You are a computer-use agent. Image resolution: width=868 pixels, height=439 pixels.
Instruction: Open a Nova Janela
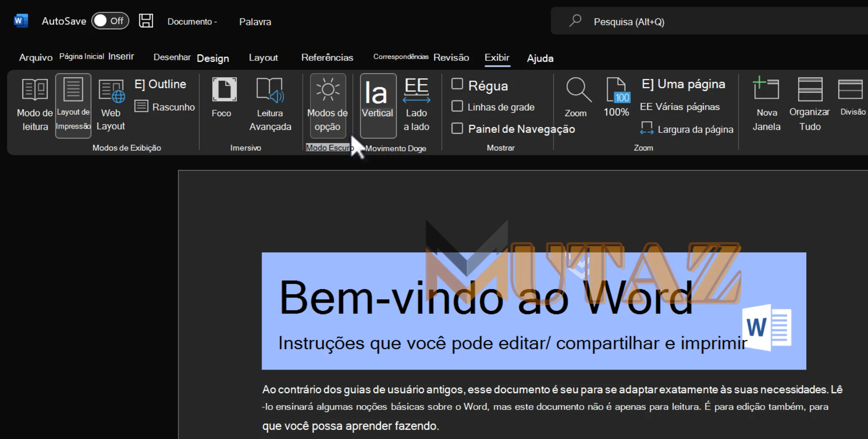766,105
